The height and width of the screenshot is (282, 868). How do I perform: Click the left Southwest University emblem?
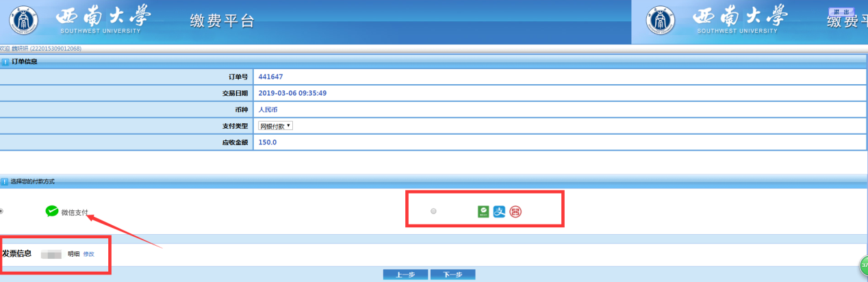24,21
